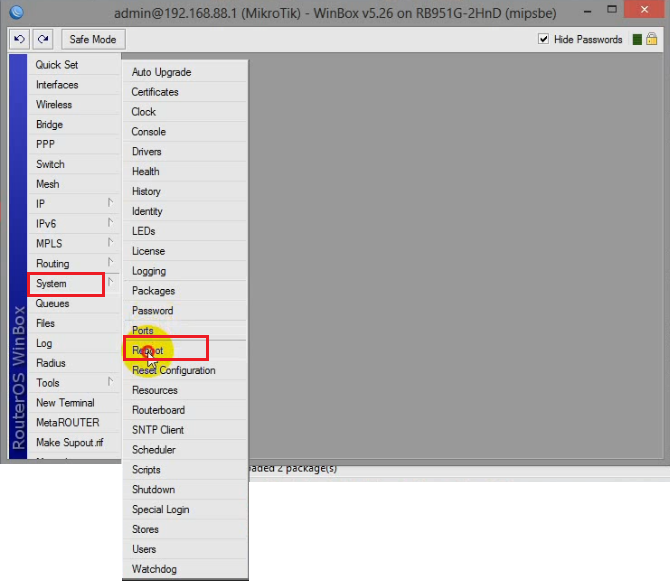This screenshot has width=670, height=581.
Task: Open Watchdog entry
Action: click(x=185, y=569)
